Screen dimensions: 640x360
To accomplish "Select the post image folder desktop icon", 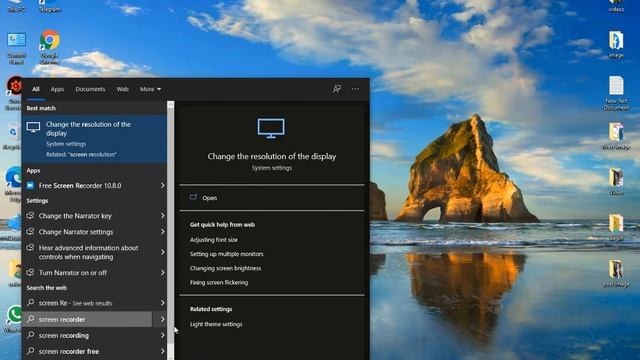I will point(616,273).
